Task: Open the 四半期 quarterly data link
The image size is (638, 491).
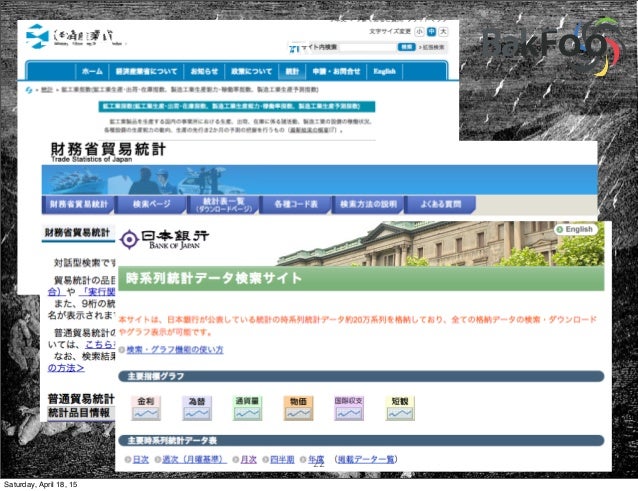Action: pyautogui.click(x=282, y=459)
